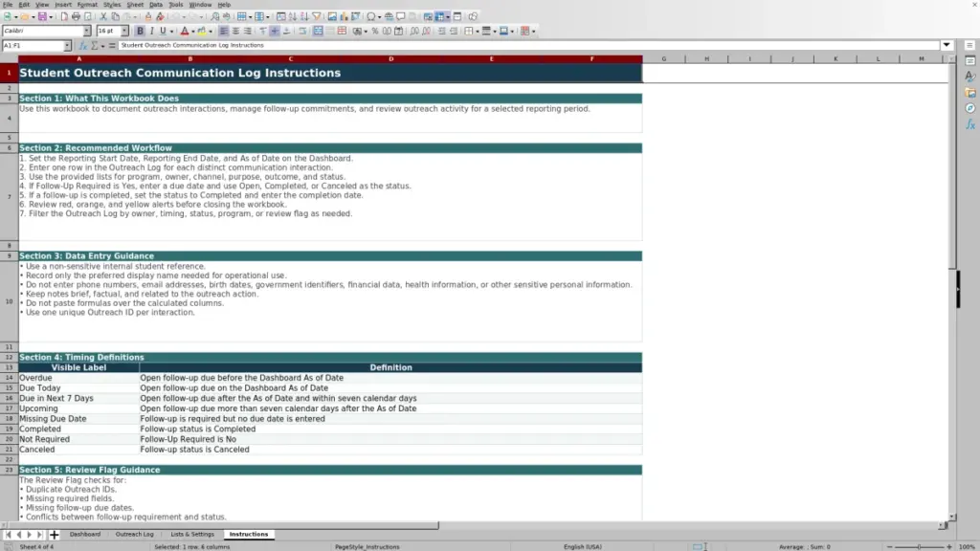The height and width of the screenshot is (551, 980).
Task: Open the Data menu
Action: click(156, 5)
